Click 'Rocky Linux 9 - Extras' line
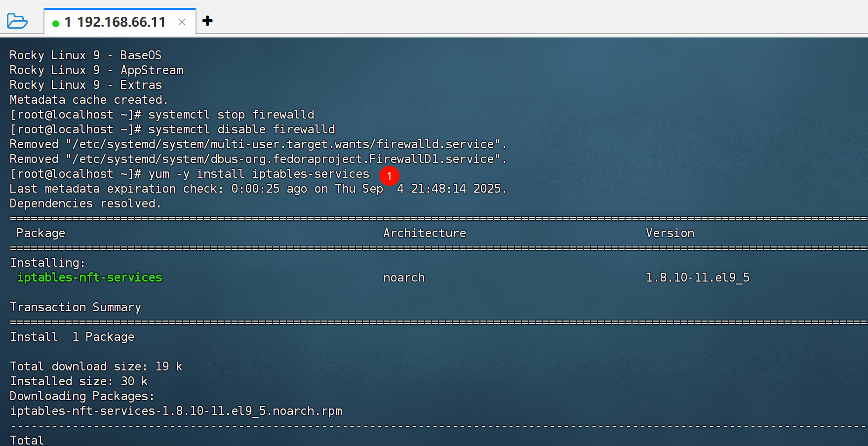This screenshot has height=446, width=868. point(85,85)
